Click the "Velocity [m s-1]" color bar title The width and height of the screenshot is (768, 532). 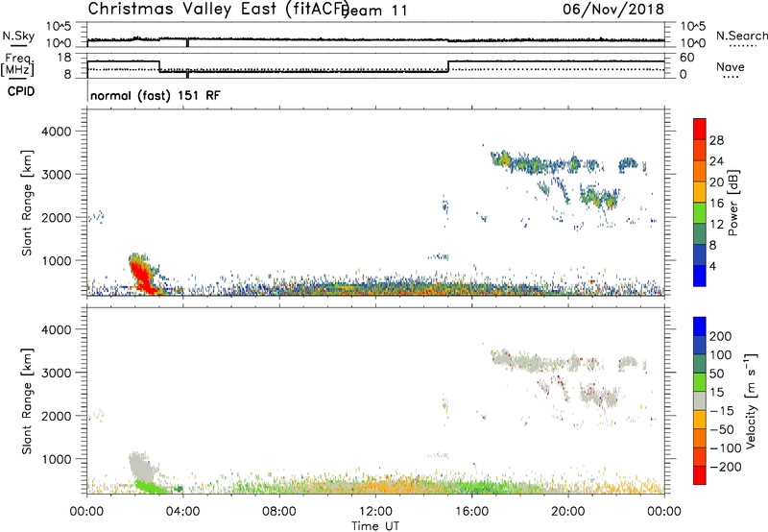pyautogui.click(x=750, y=401)
